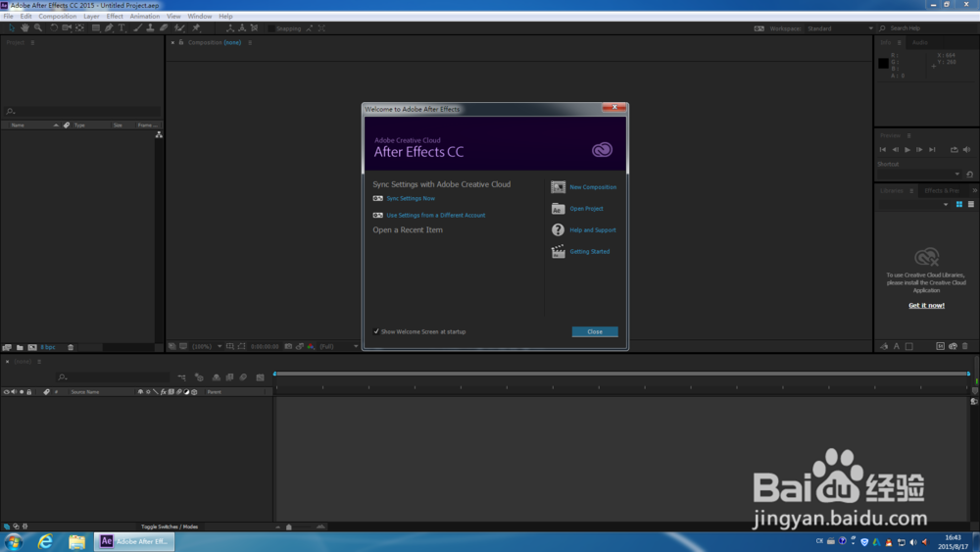Select the Puppet Pin tool
This screenshot has height=552, width=980.
coord(196,28)
